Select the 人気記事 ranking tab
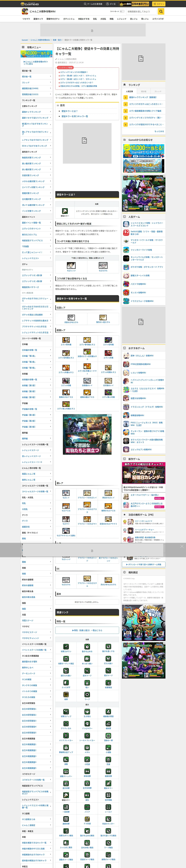The width and height of the screenshot is (186, 868). click(x=129, y=91)
